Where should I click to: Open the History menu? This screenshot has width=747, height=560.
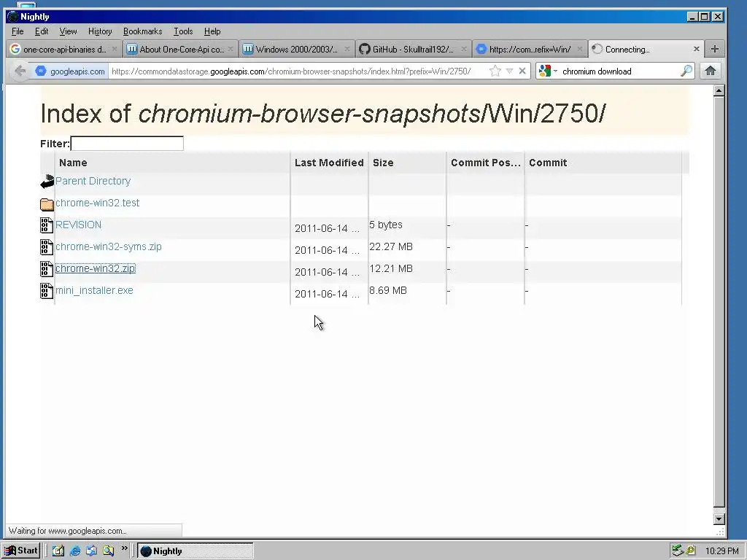pyautogui.click(x=100, y=31)
